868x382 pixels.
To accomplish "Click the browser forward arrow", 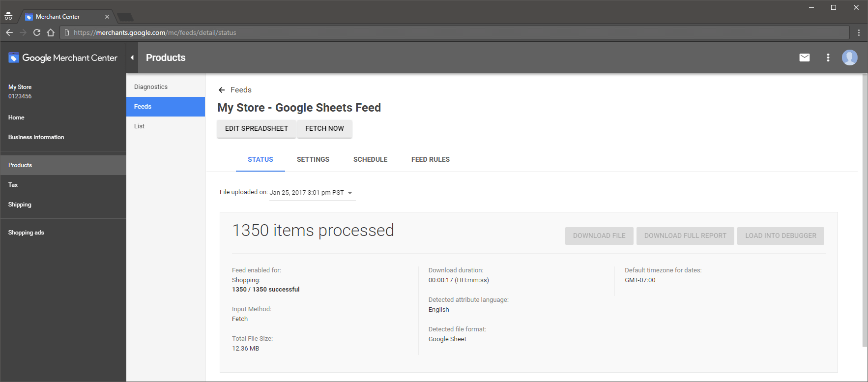I will (x=23, y=32).
